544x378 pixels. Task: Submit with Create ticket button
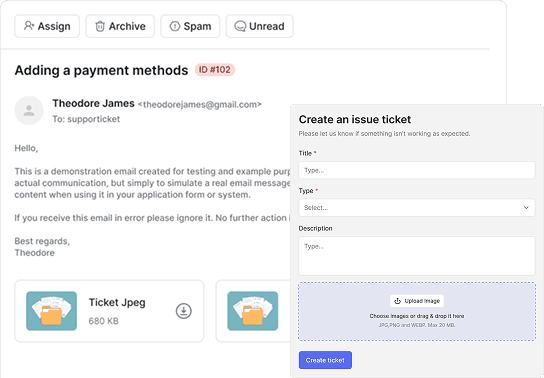(325, 360)
